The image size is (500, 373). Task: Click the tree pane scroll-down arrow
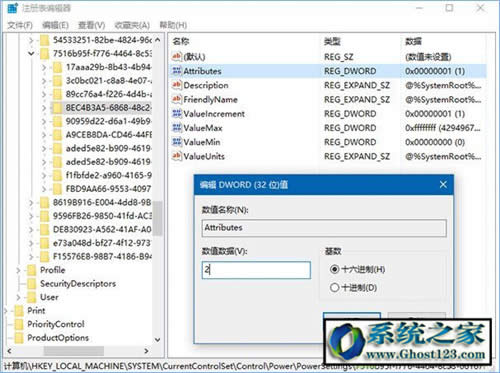pyautogui.click(x=158, y=340)
